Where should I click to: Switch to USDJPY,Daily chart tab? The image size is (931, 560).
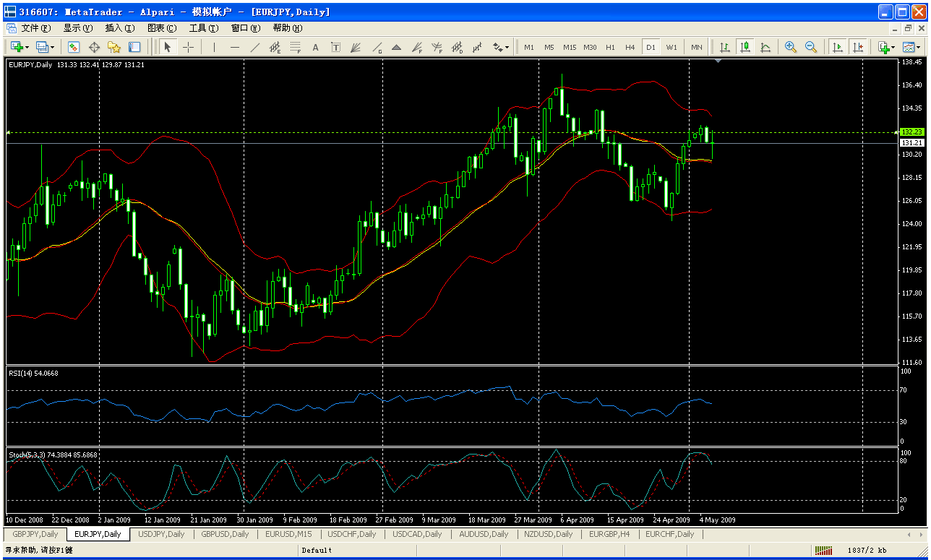161,534
